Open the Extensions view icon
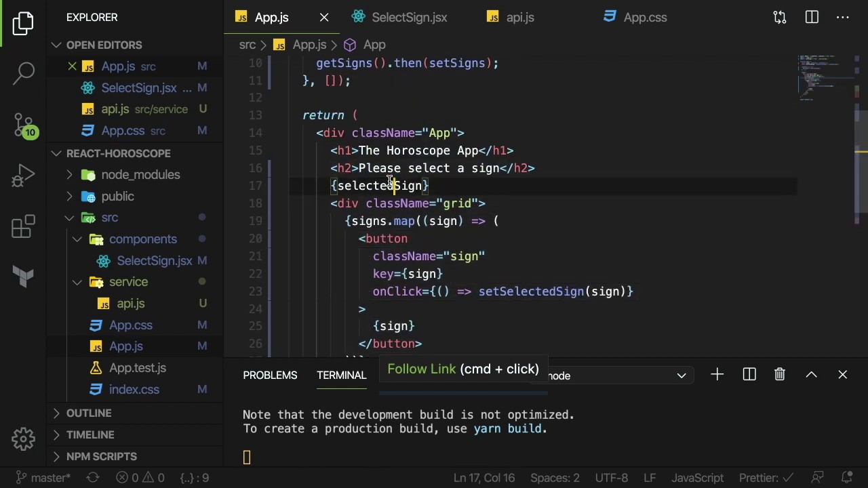868x488 pixels. click(24, 226)
